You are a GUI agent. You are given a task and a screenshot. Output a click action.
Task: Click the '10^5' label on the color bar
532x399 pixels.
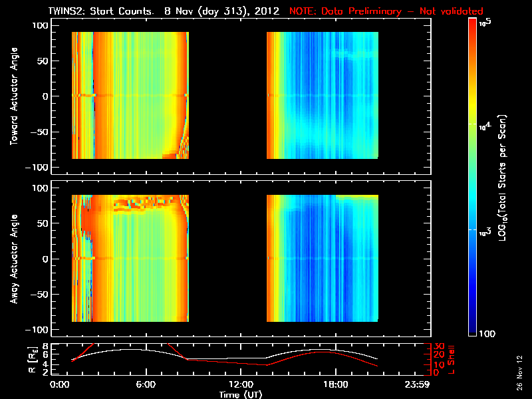click(485, 23)
